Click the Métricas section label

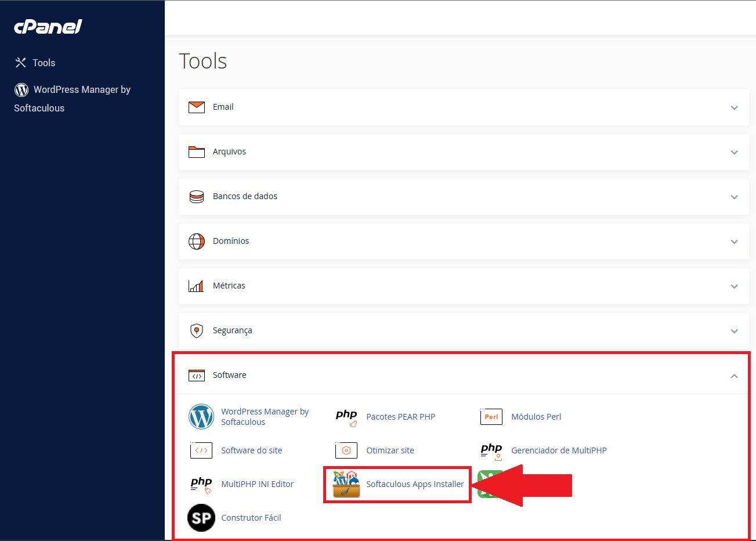tap(229, 286)
